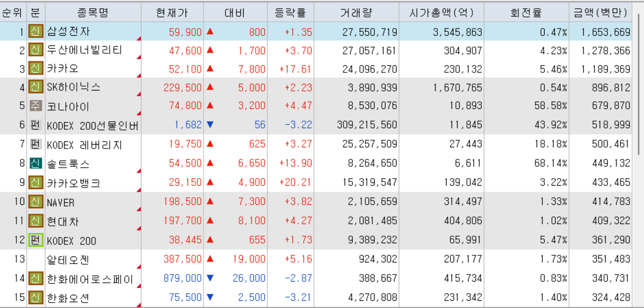Select the 한화오션 stock name

pos(68,298)
